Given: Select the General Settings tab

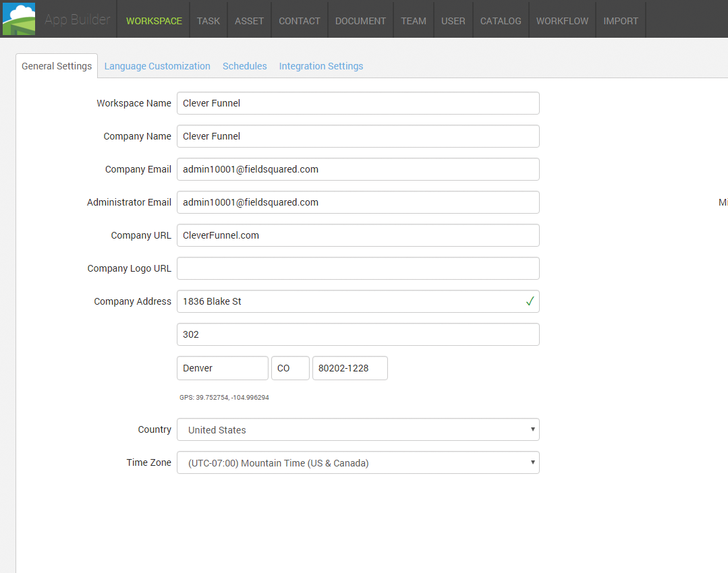Looking at the screenshot, I should coord(57,66).
